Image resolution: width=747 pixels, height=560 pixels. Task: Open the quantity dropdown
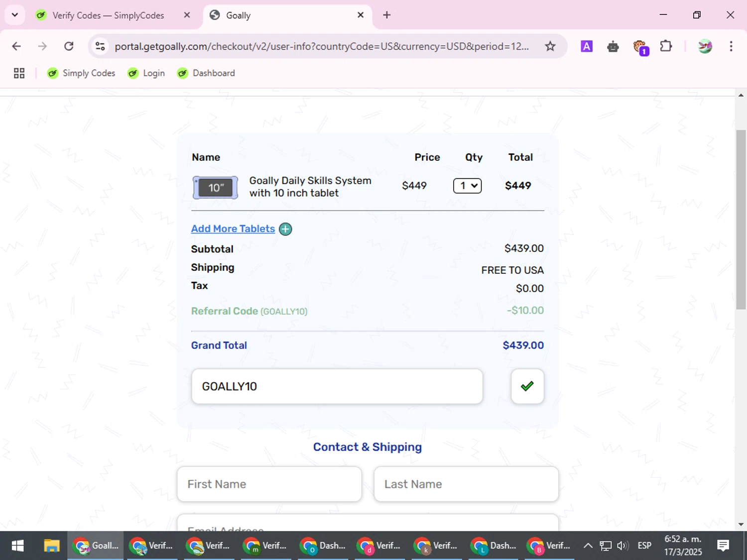[x=467, y=186]
